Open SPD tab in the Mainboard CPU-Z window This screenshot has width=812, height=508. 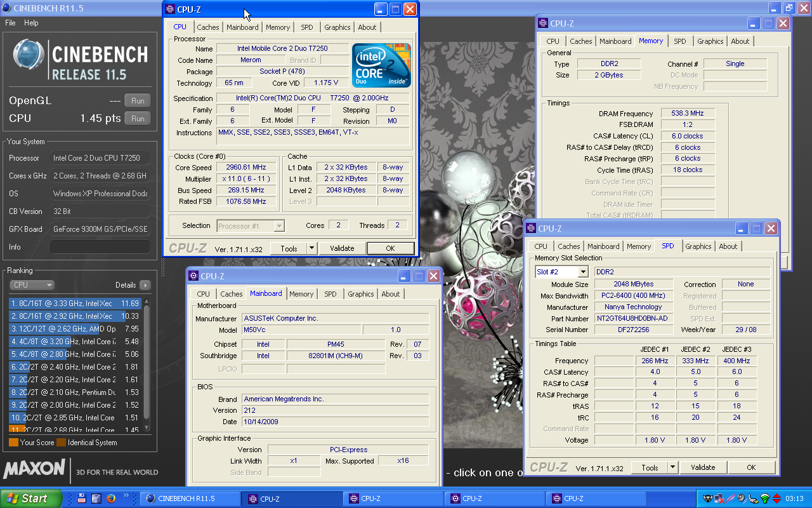coord(331,294)
